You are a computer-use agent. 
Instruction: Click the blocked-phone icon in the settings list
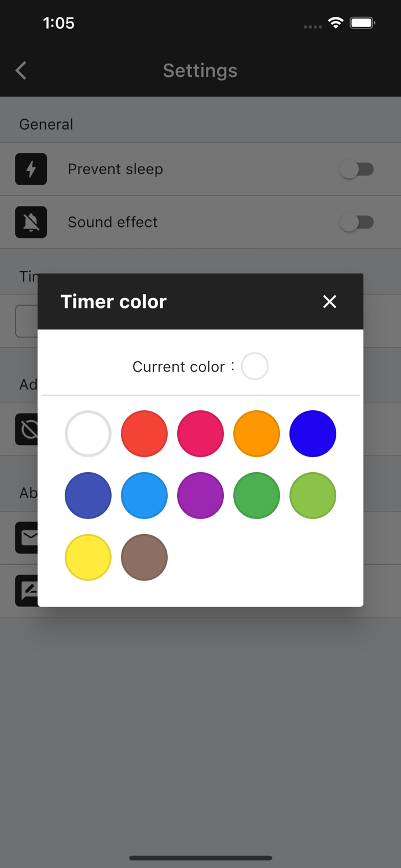27,429
